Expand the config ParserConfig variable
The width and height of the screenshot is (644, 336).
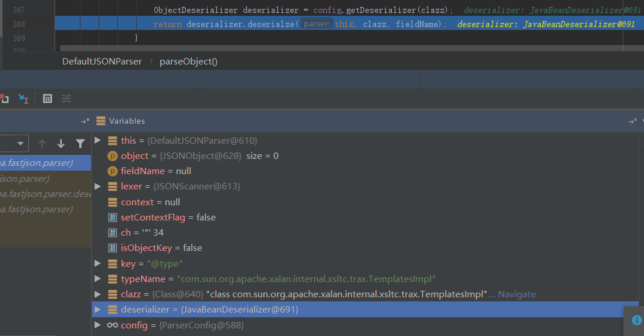[x=97, y=324]
